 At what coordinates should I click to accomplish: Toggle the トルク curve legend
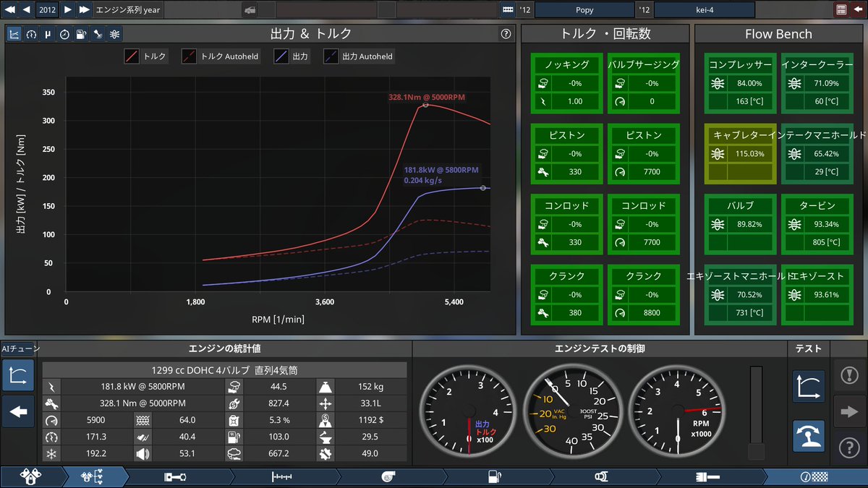tap(145, 56)
